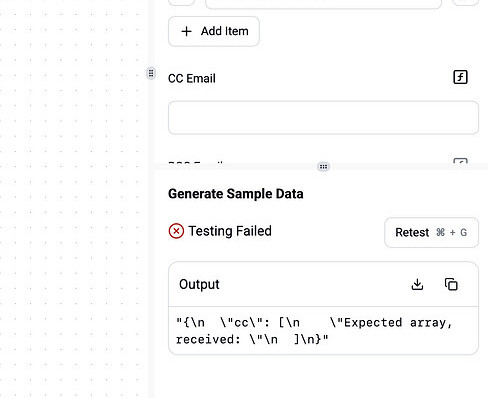This screenshot has width=488, height=398.
Task: Click the Add Item button label
Action: tap(224, 31)
